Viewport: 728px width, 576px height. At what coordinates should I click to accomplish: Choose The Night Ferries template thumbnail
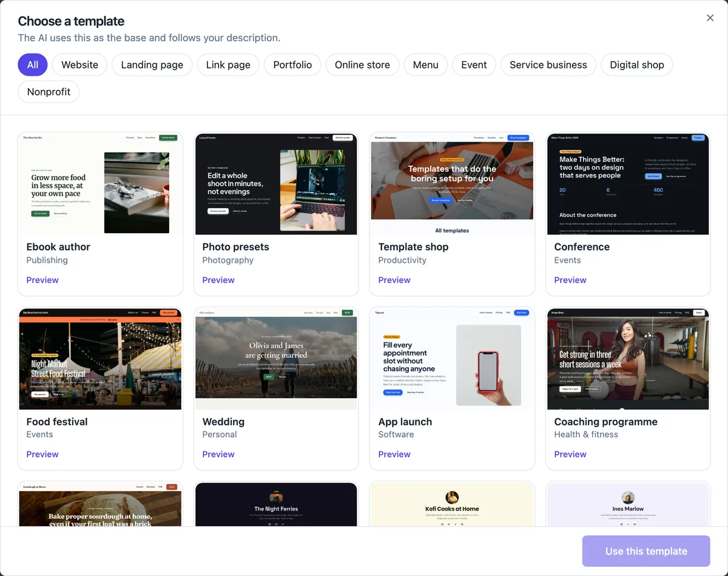[276, 504]
